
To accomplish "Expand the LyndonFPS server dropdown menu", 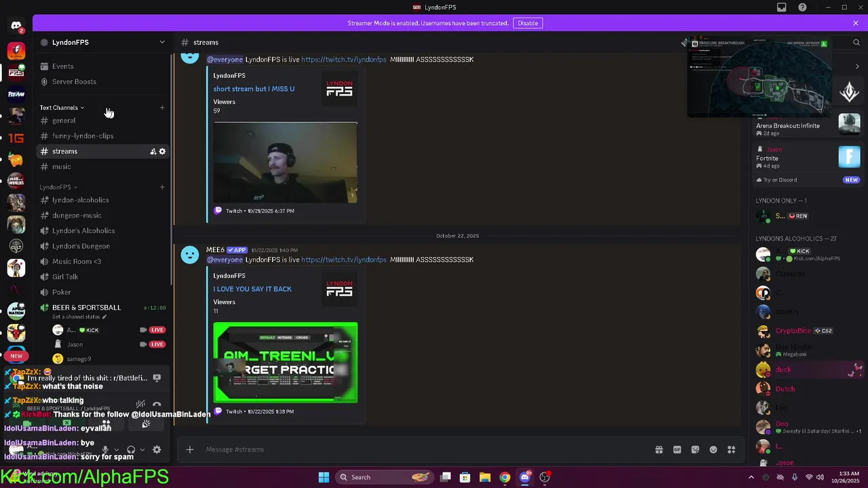I will tap(162, 42).
